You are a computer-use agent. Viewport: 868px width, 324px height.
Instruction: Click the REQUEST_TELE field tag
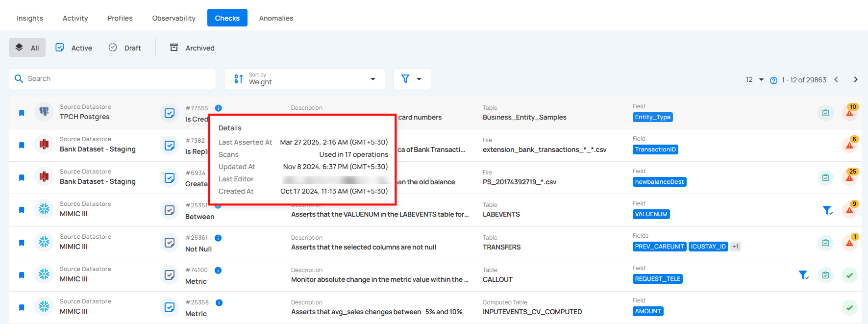pyautogui.click(x=658, y=279)
